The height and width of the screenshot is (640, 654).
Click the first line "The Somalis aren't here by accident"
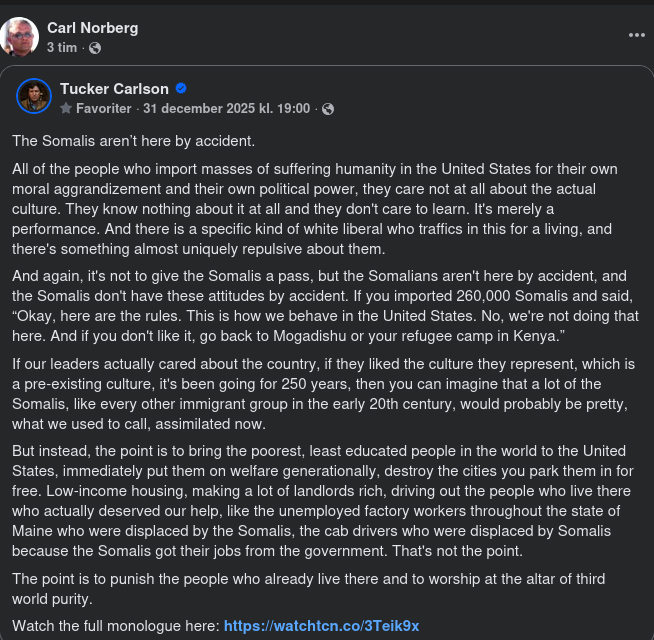(x=134, y=140)
